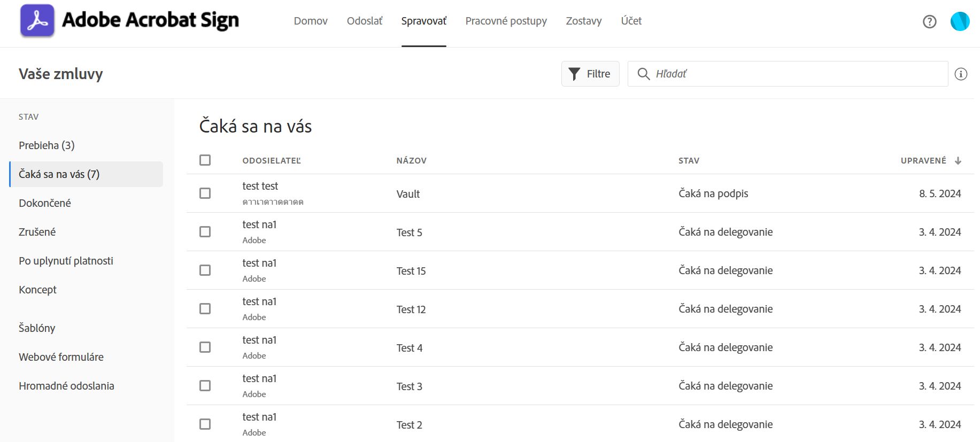Image resolution: width=980 pixels, height=442 pixels.
Task: Open the Test 12 agreement row
Action: tap(411, 309)
